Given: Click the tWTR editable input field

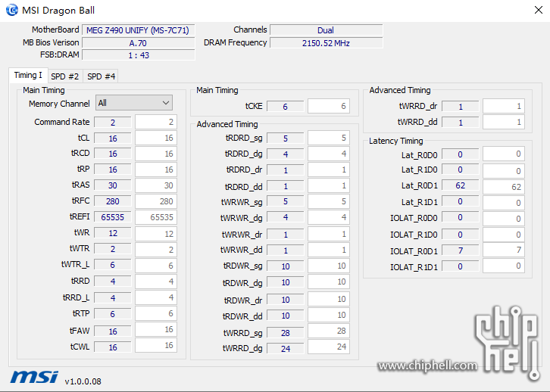Looking at the screenshot, I should point(156,250).
